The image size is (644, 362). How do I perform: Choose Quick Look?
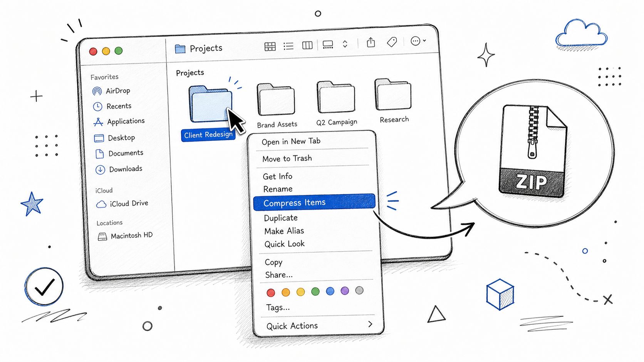[284, 244]
